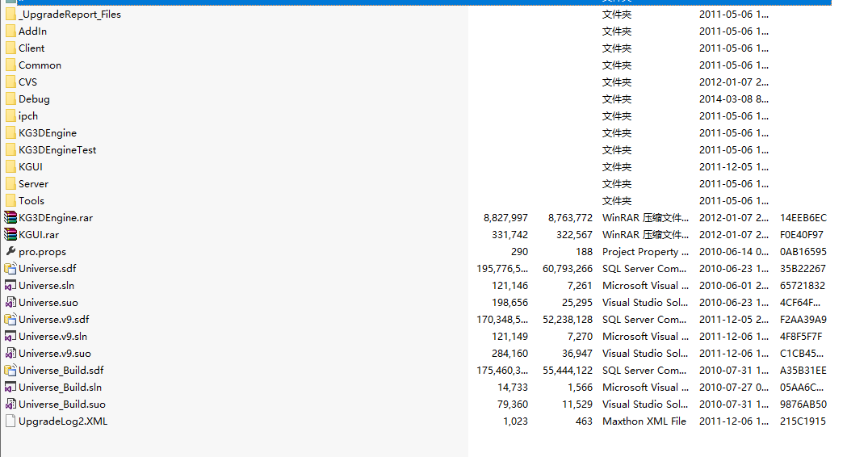The width and height of the screenshot is (868, 457).
Task: Click the size value 8,827,997
Action: tap(505, 218)
